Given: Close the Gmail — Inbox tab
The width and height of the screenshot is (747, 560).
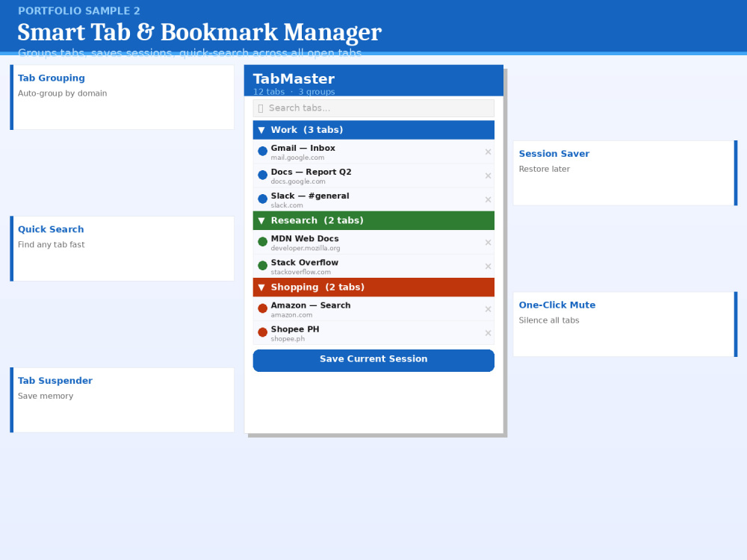Looking at the screenshot, I should tap(488, 152).
